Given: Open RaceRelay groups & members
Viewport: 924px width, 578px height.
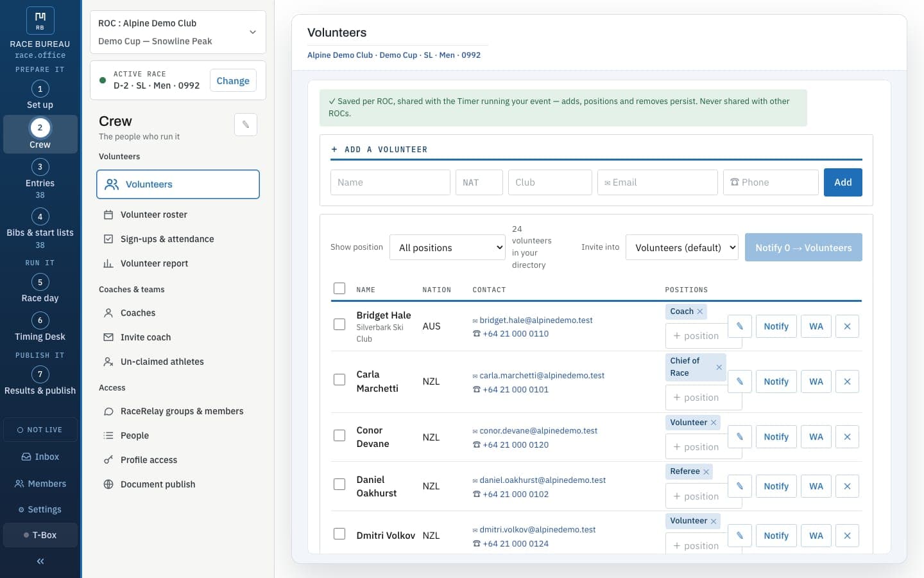Looking at the screenshot, I should 178,411.
